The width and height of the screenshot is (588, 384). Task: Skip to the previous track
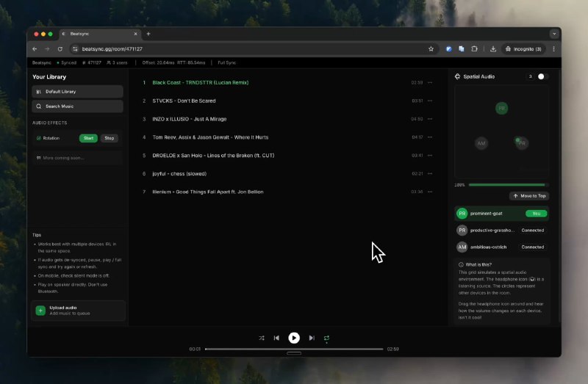tap(276, 338)
